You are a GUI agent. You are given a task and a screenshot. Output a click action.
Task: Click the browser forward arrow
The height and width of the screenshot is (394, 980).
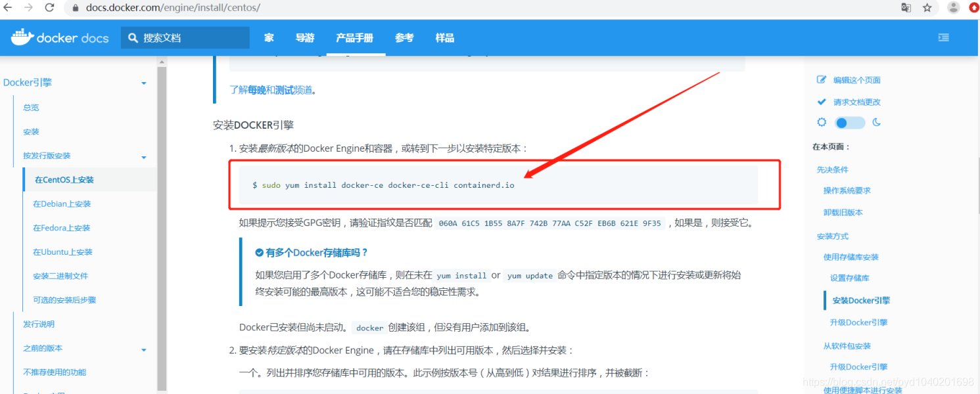28,8
